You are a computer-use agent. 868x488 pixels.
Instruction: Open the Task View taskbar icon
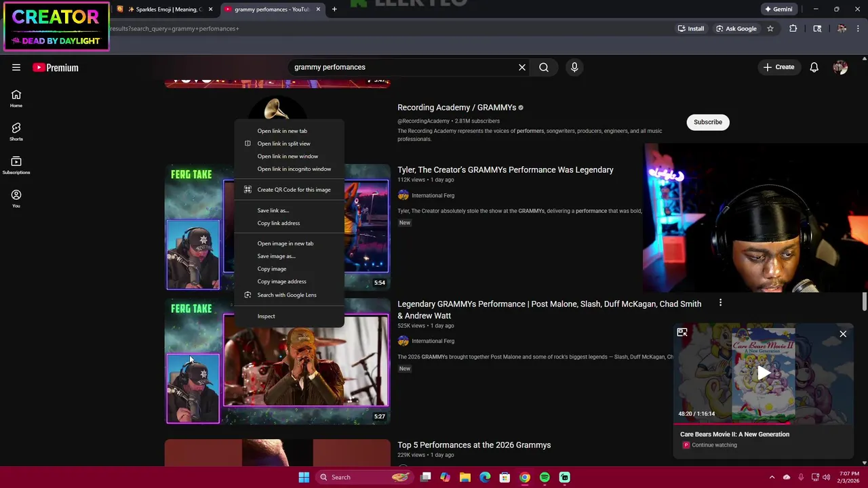tap(426, 477)
